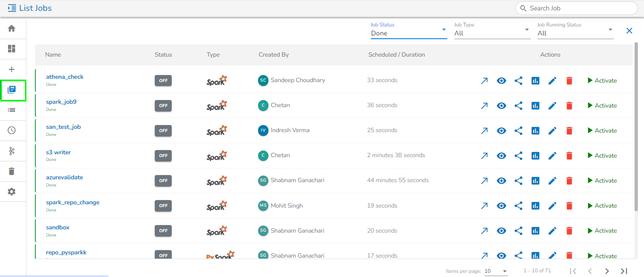
Task: Open the list view sidebar item
Action: pyautogui.click(x=12, y=110)
